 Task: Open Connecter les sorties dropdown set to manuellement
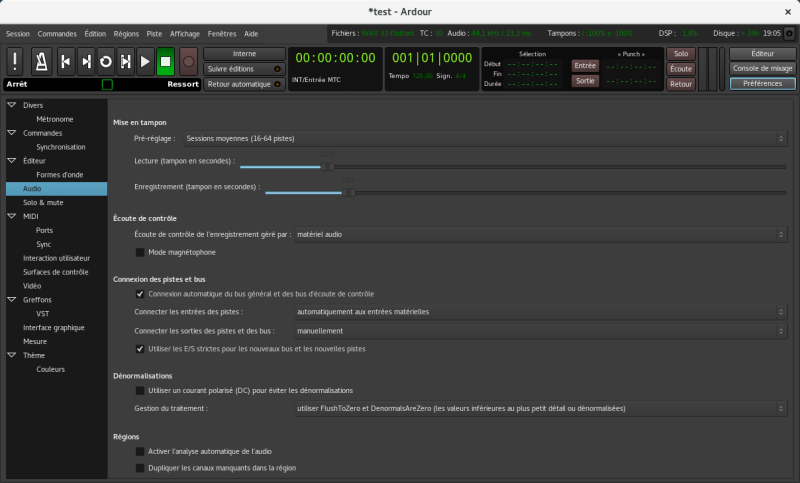tap(540, 331)
